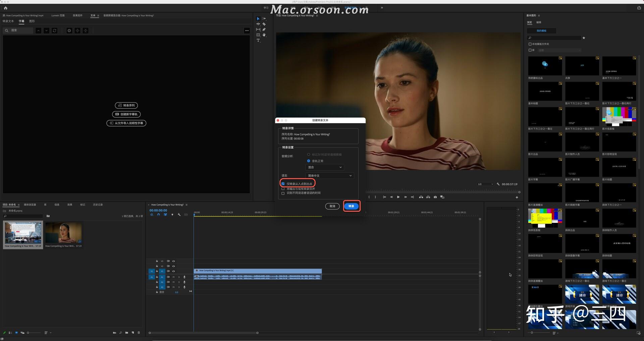644x341 pixels.
Task: Open the 混合 audio track dropdown
Action: 325,167
